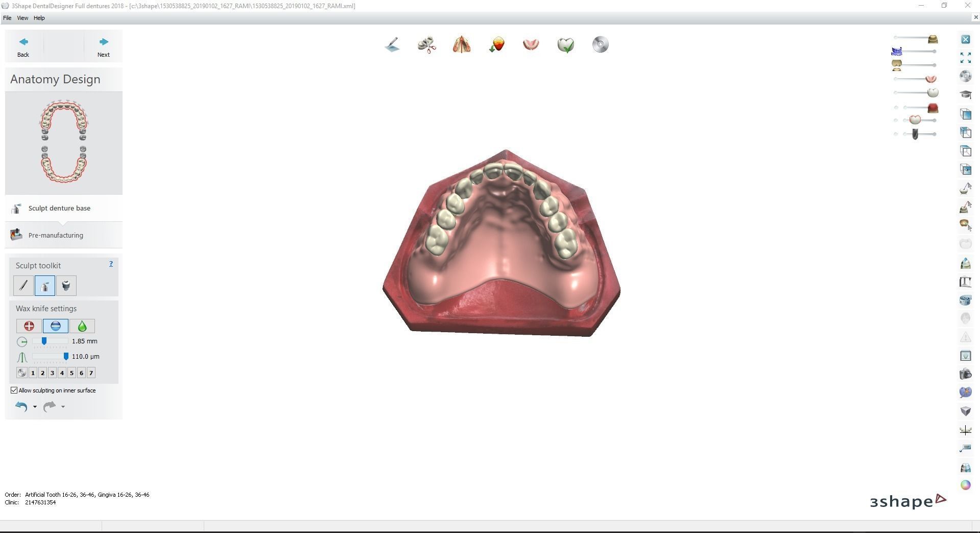Viewport: 980px width, 533px height.
Task: Click the Next navigation button
Action: tap(104, 47)
